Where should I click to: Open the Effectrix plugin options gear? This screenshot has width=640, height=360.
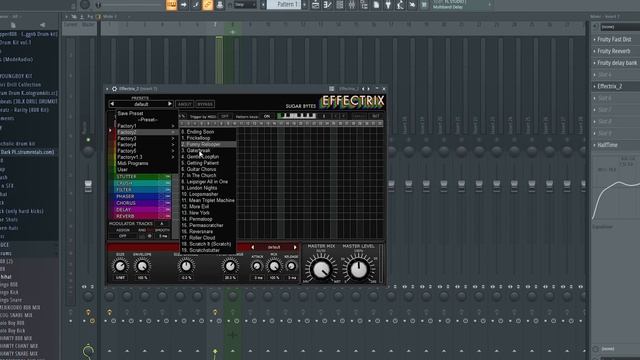click(x=114, y=89)
